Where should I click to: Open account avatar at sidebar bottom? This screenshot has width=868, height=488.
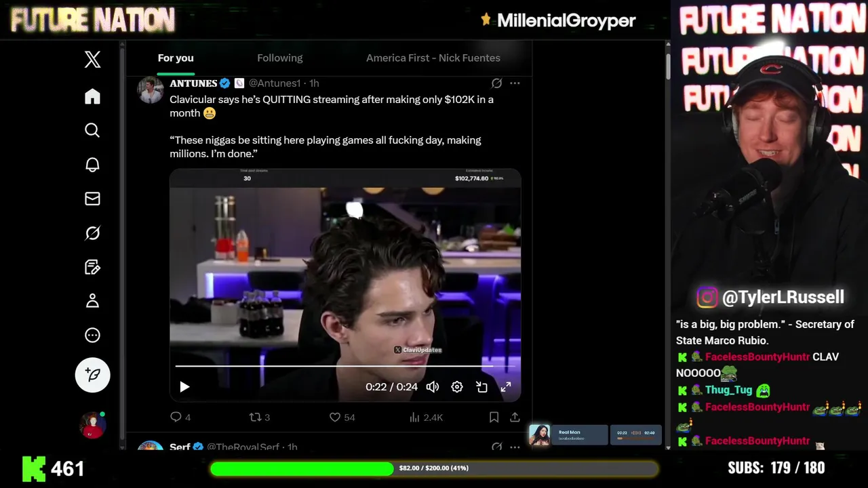tap(93, 425)
